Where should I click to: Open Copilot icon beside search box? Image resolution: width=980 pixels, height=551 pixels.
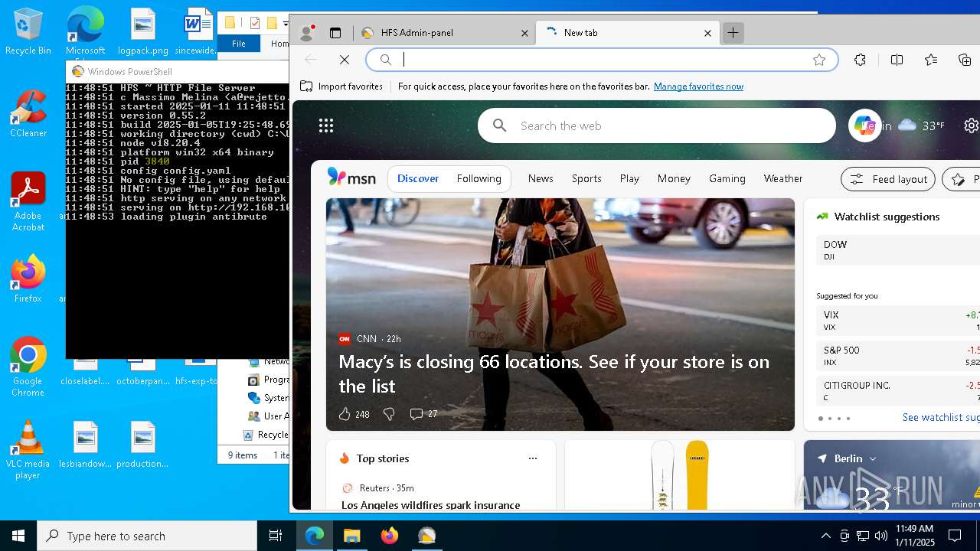864,126
